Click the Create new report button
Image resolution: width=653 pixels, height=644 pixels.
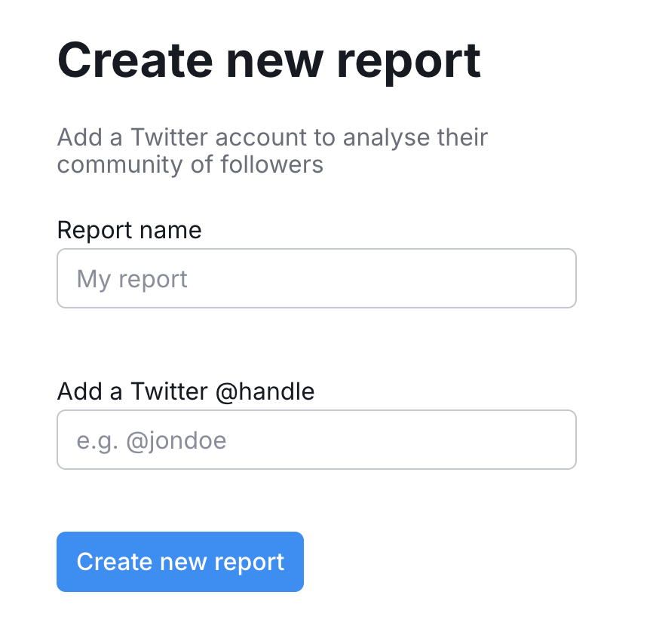pos(180,562)
